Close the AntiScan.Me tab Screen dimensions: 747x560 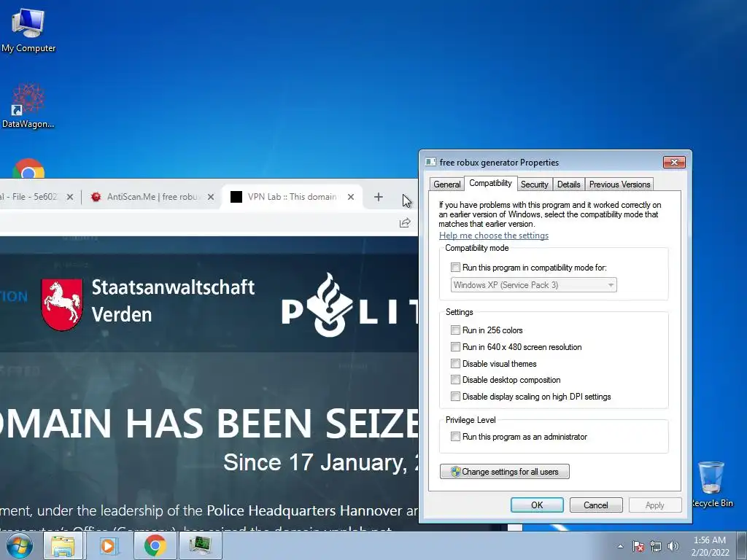[211, 197]
